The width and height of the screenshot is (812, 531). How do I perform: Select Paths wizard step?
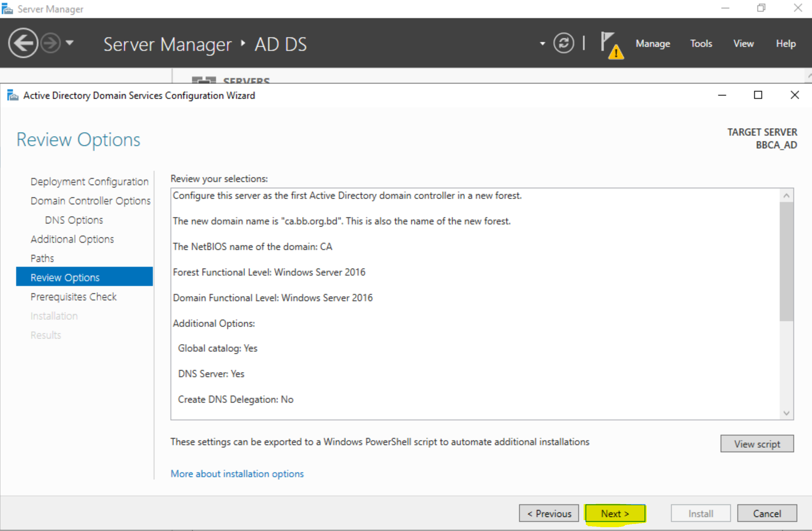42,258
